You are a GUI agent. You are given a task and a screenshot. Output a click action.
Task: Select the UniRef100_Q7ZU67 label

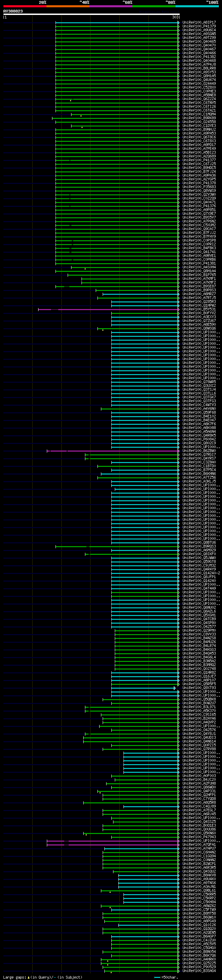[199, 321]
